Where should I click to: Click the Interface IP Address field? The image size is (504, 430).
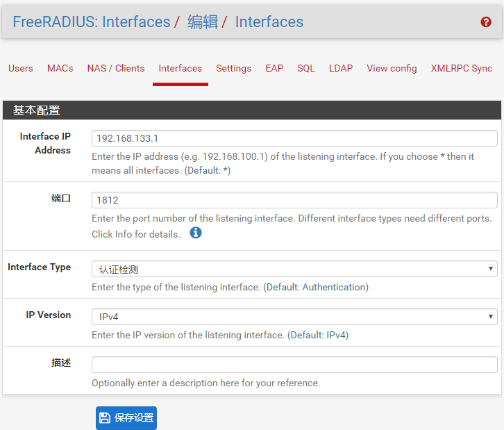tap(294, 138)
